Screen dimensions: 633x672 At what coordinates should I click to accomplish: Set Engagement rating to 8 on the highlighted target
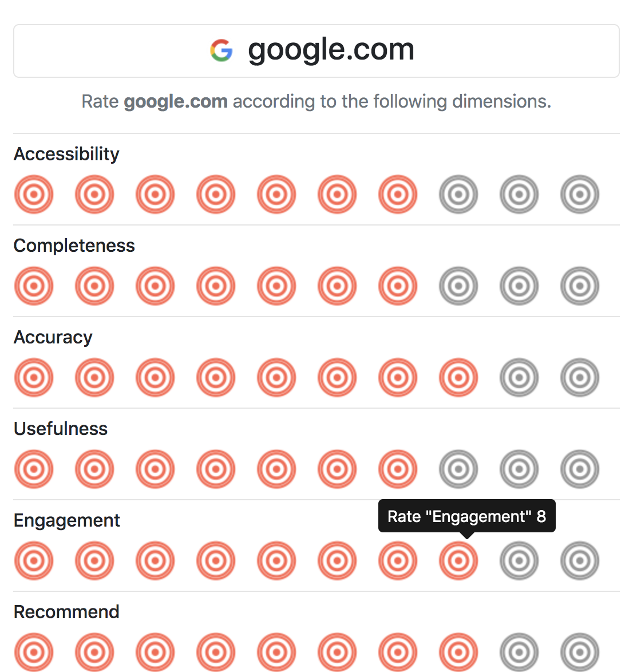458,561
